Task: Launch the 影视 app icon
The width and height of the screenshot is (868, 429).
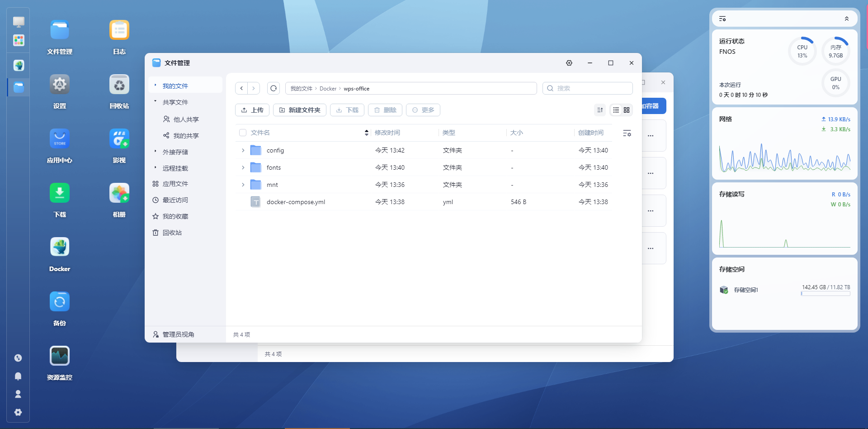Action: click(x=119, y=139)
